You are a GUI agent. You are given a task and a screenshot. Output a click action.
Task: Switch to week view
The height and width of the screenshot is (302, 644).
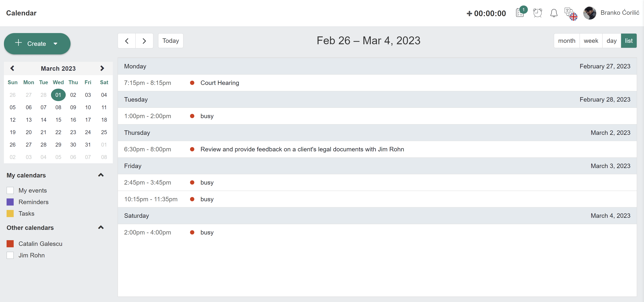coord(591,41)
